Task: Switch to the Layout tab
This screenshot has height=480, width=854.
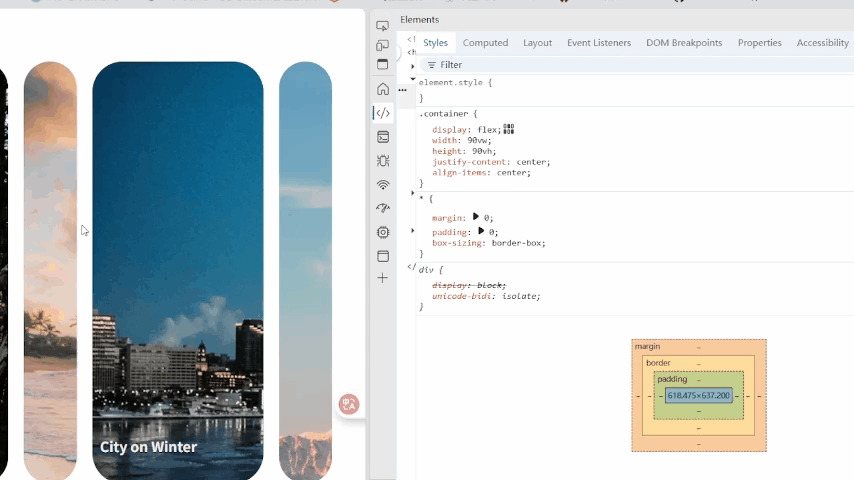Action: tap(538, 42)
